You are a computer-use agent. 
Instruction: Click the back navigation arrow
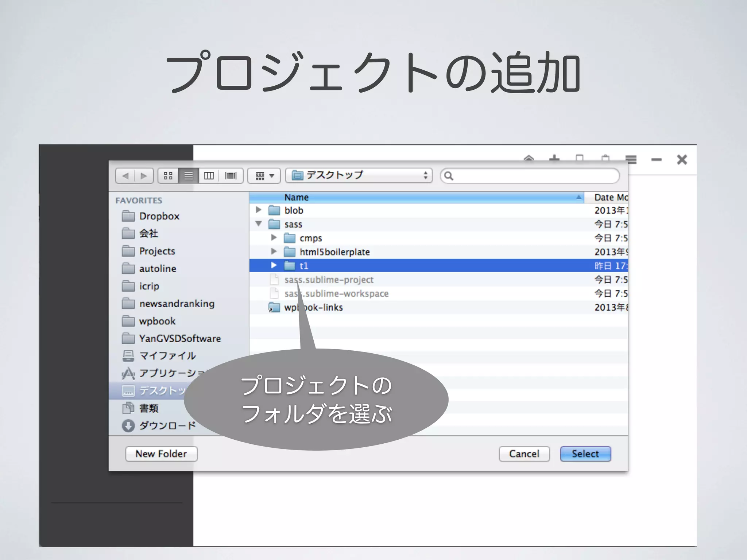pos(125,176)
